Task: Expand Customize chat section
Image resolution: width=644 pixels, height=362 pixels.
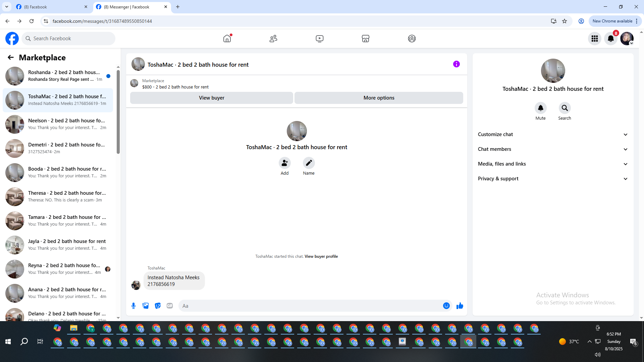Action: [x=553, y=134]
